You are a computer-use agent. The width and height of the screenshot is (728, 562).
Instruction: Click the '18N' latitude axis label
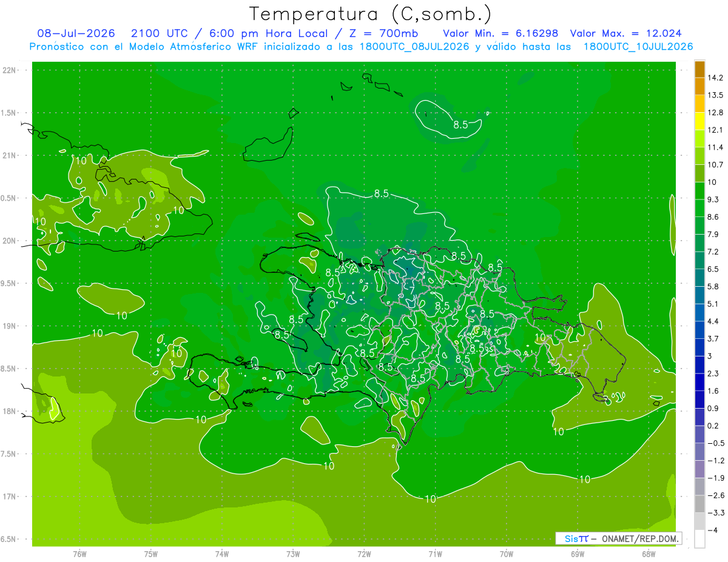pyautogui.click(x=8, y=411)
